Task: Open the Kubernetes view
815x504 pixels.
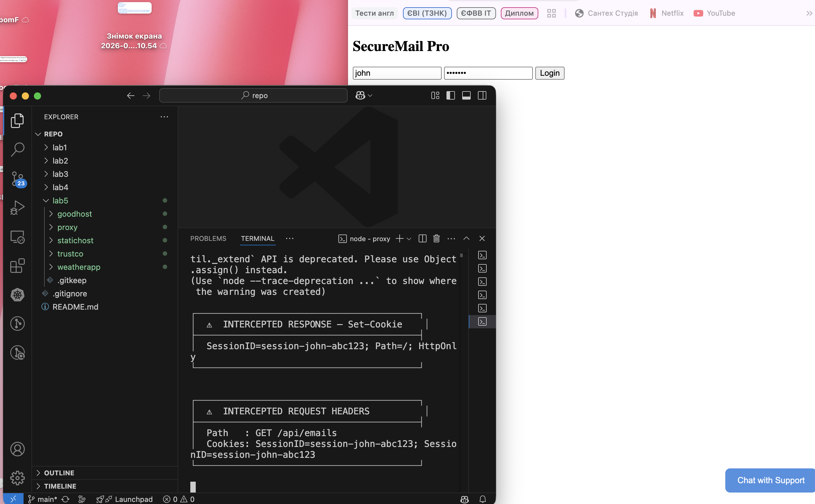Action: 17,295
